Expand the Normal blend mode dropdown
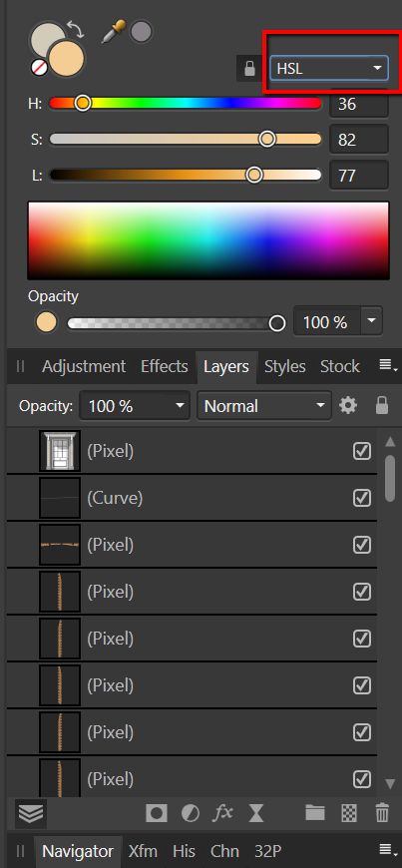Viewport: 402px width, 868px height. (263, 406)
